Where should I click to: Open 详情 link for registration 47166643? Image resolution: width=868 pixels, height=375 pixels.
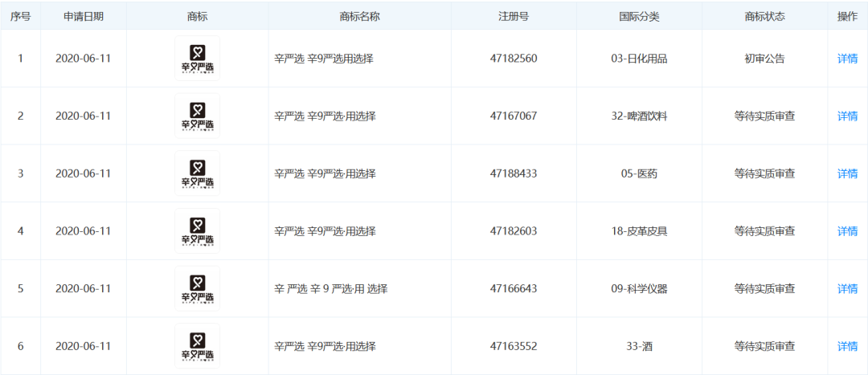(847, 289)
